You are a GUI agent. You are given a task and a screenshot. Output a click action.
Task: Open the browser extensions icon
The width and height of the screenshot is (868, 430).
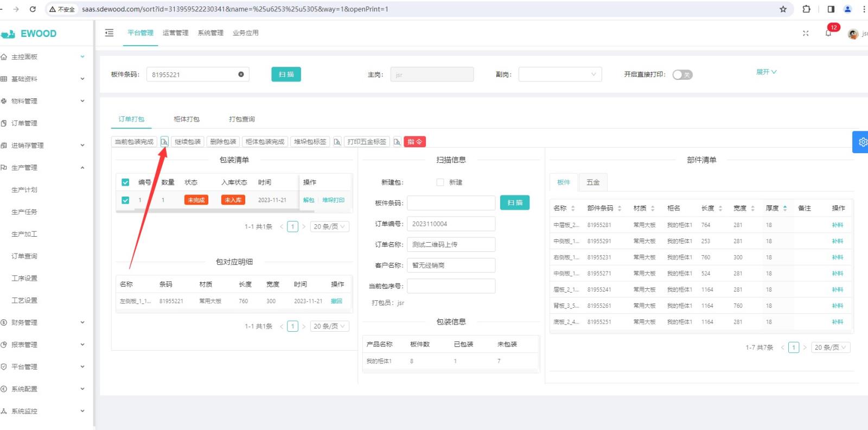807,9
